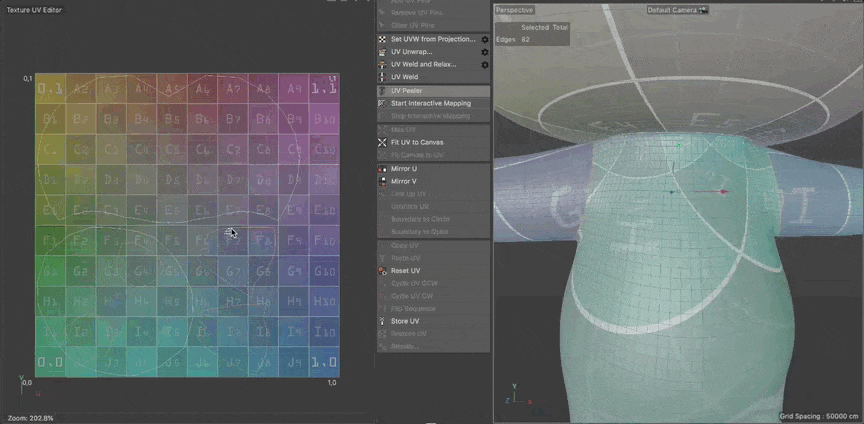Screen dimensions: 864x424
Task: Select the Line Up UV entry
Action: 434,194
